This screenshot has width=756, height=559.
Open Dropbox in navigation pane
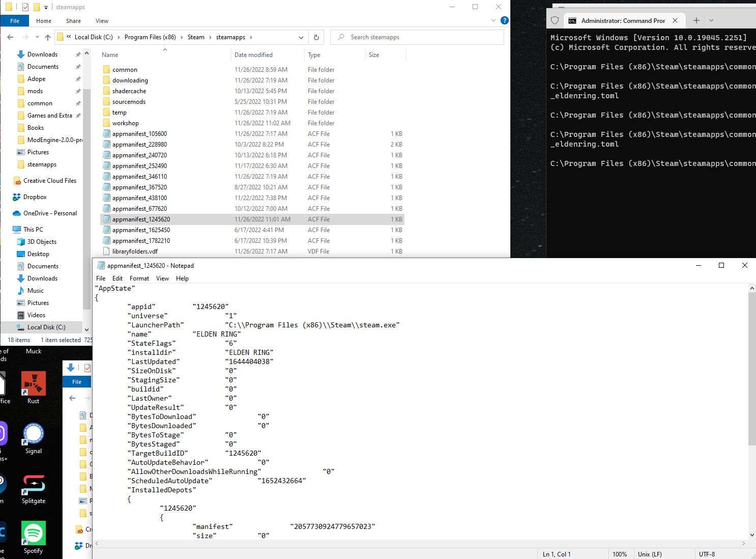pyautogui.click(x=35, y=197)
